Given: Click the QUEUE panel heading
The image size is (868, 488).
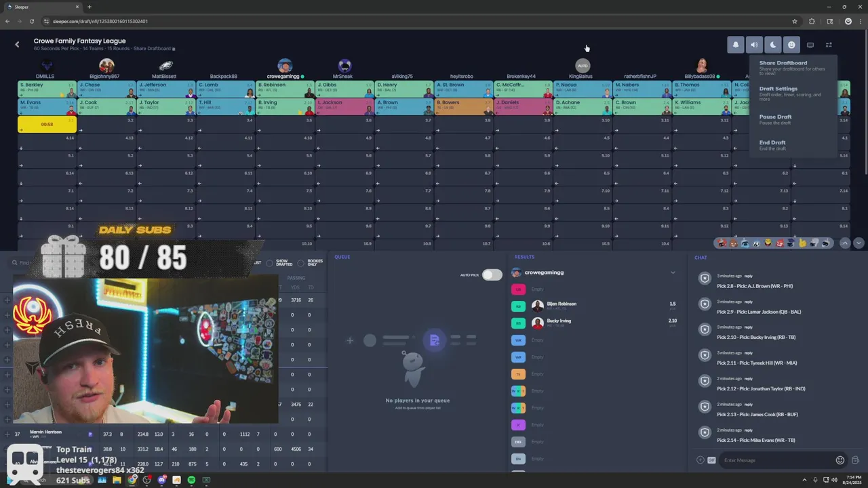Looking at the screenshot, I should (342, 257).
